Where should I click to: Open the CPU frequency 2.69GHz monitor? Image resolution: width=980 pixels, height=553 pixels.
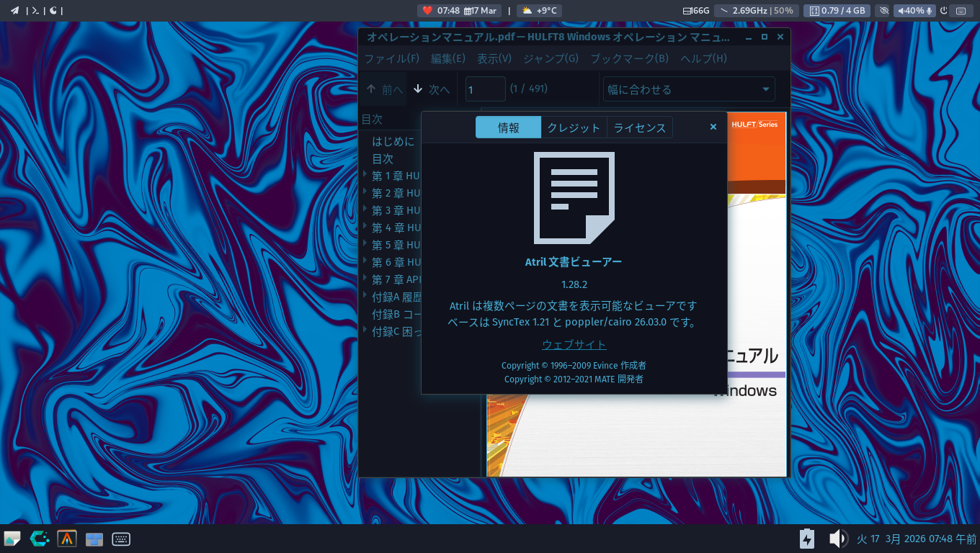click(756, 11)
